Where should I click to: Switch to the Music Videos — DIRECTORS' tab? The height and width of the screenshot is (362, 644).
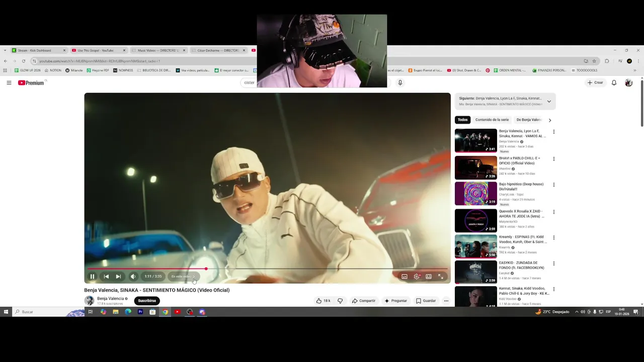(158, 50)
